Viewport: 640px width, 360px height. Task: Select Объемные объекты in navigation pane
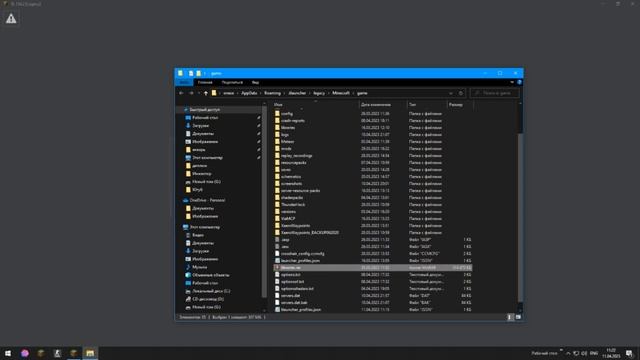click(210, 275)
